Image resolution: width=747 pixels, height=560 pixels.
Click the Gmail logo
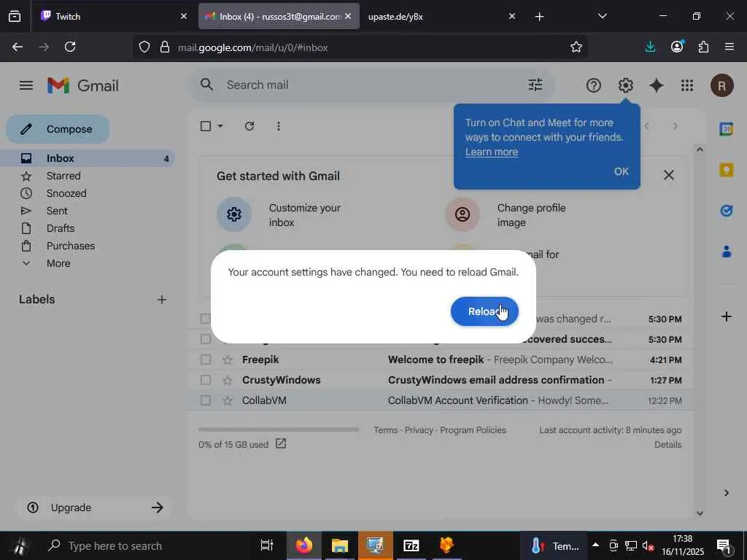click(x=83, y=86)
